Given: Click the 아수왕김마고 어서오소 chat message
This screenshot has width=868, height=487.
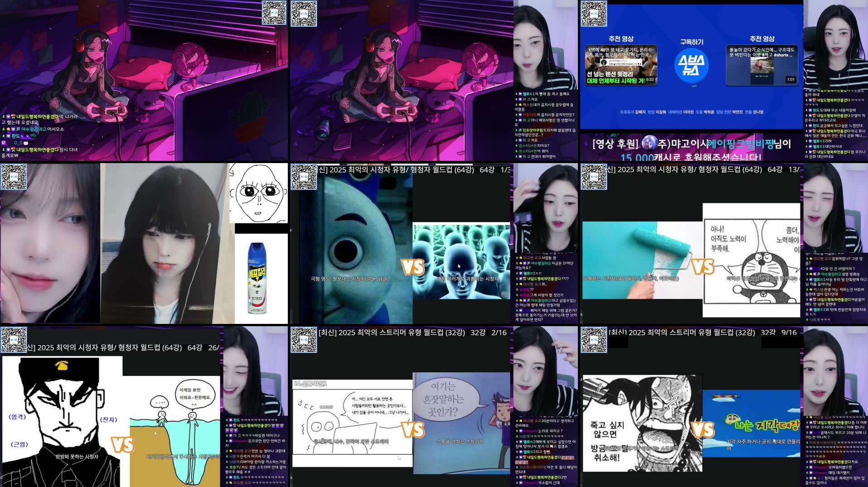Looking at the screenshot, I should point(34,129).
